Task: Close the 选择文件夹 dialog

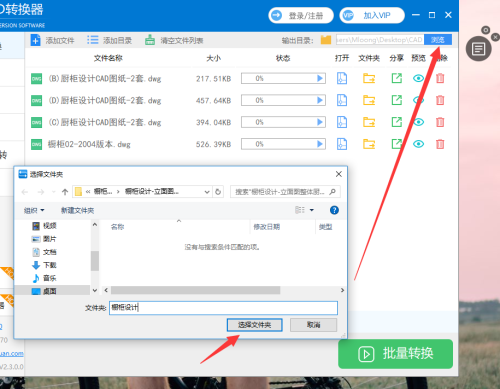Action: click(x=339, y=174)
